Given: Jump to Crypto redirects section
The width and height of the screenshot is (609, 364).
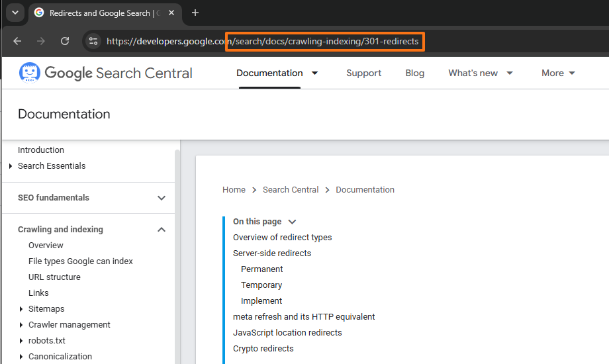Looking at the screenshot, I should [x=263, y=349].
